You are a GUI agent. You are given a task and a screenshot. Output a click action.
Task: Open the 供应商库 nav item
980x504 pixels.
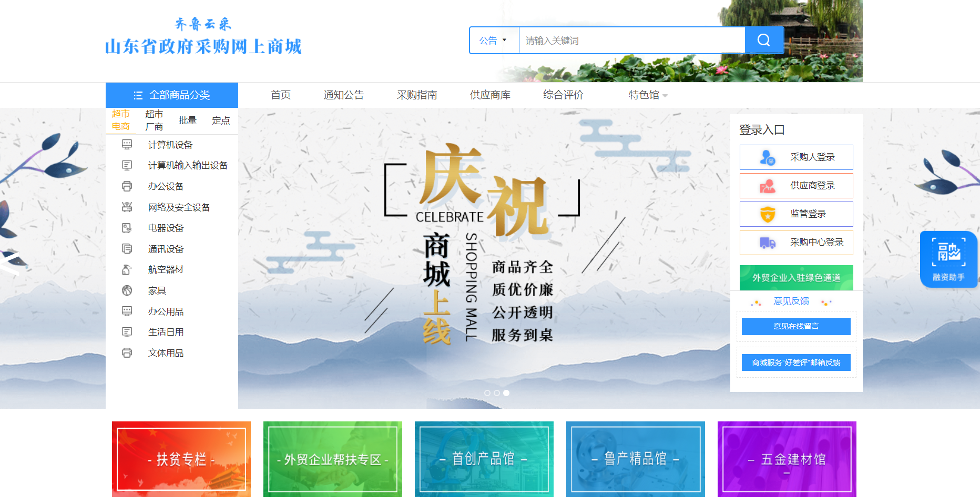coord(490,95)
